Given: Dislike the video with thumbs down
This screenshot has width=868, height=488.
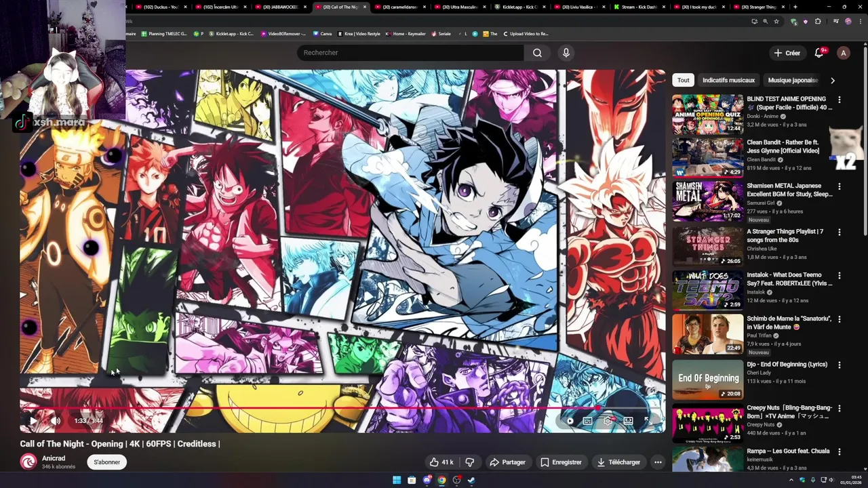Looking at the screenshot, I should point(469,462).
